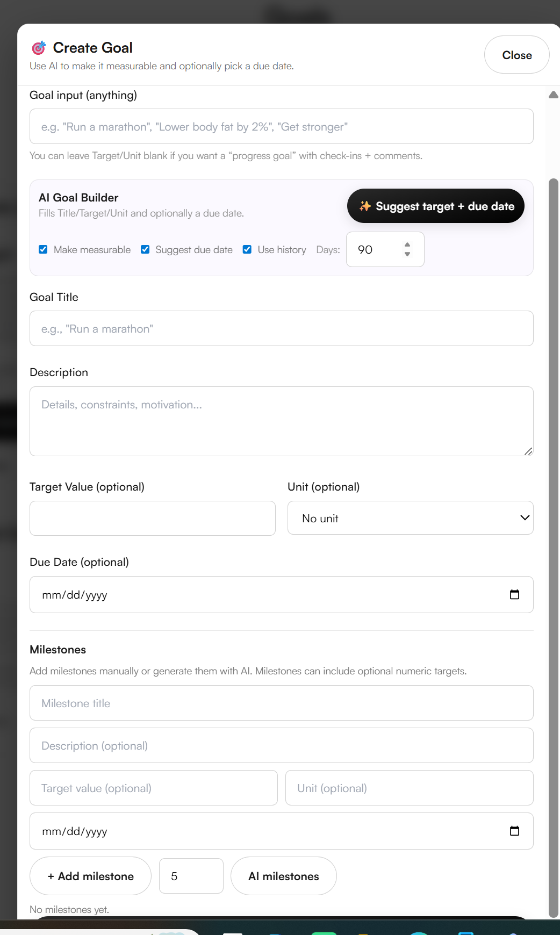The image size is (560, 935).
Task: Uncheck the Suggest due date option
Action: 145,249
